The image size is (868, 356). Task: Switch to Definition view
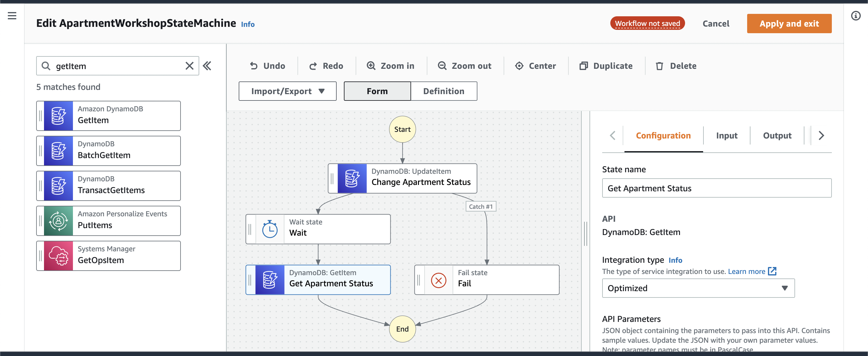click(444, 91)
